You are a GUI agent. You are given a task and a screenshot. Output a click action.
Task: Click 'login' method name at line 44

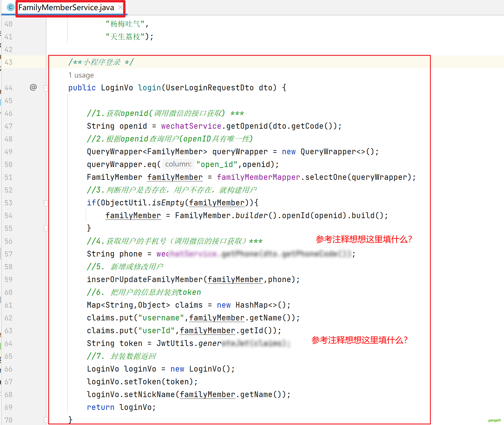point(150,88)
